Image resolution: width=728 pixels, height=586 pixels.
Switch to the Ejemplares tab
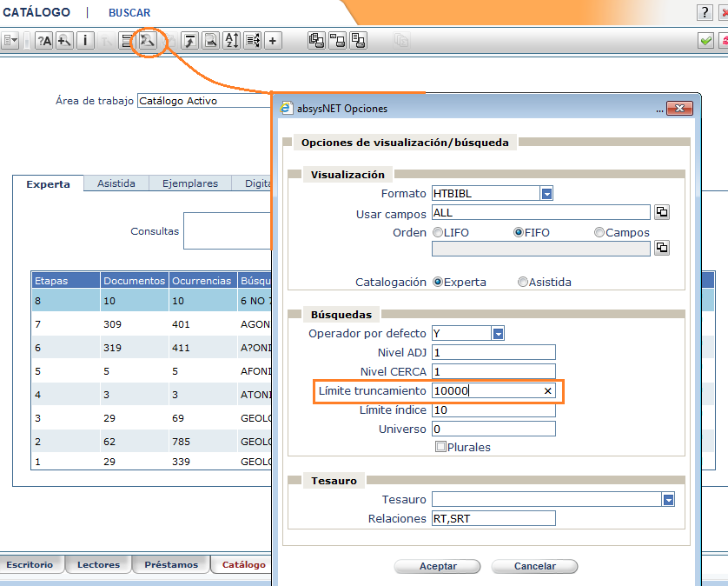point(189,183)
